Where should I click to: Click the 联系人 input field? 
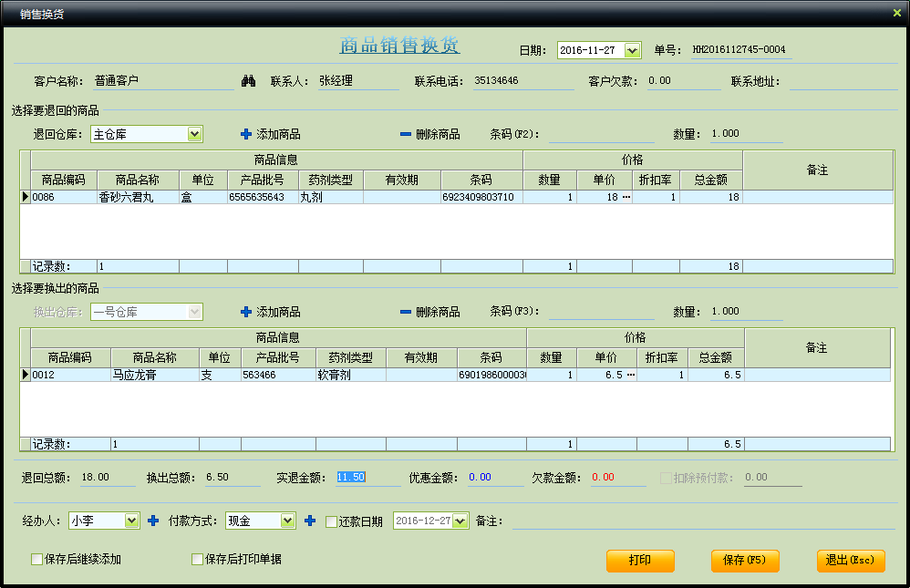click(x=358, y=81)
